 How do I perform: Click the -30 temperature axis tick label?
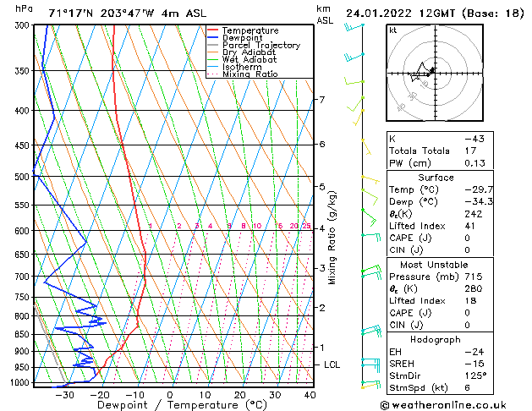(x=64, y=395)
